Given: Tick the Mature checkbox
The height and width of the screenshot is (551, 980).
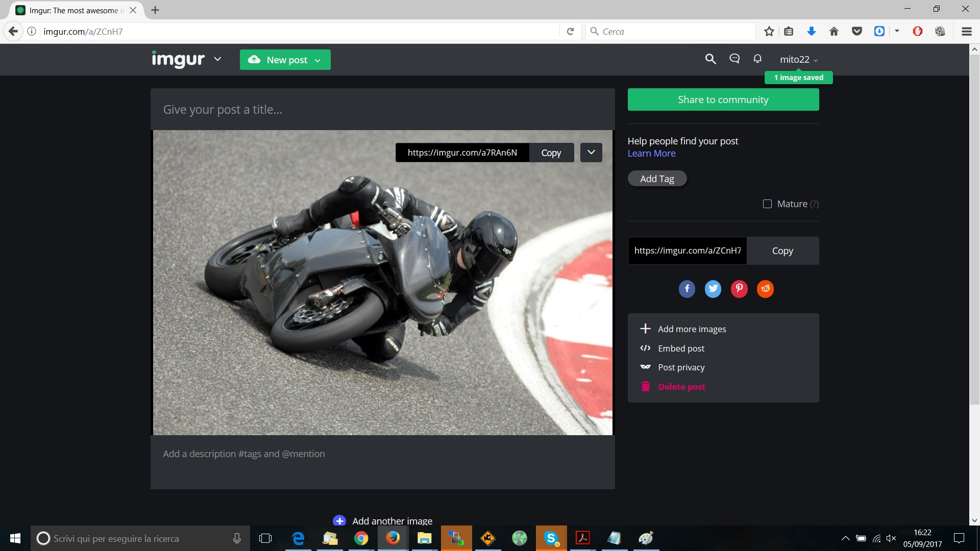Looking at the screenshot, I should point(767,204).
